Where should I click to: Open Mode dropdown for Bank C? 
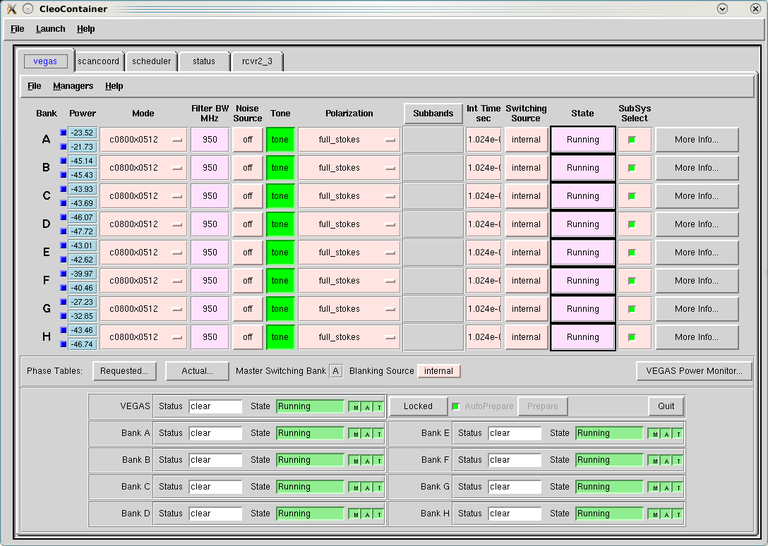click(x=143, y=196)
